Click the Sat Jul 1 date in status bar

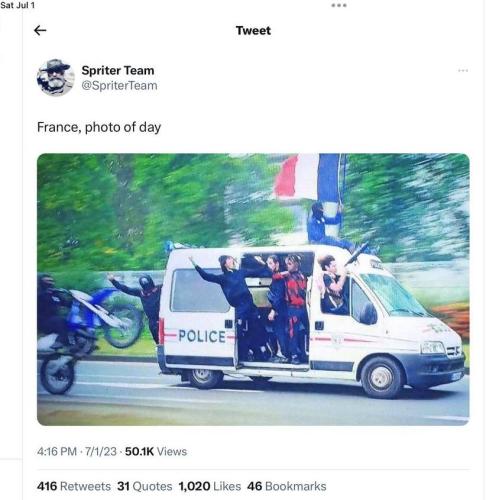tap(17, 5)
